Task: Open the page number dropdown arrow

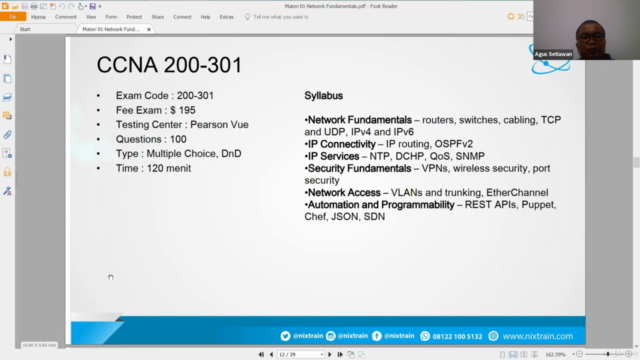Action: pyautogui.click(x=322, y=355)
